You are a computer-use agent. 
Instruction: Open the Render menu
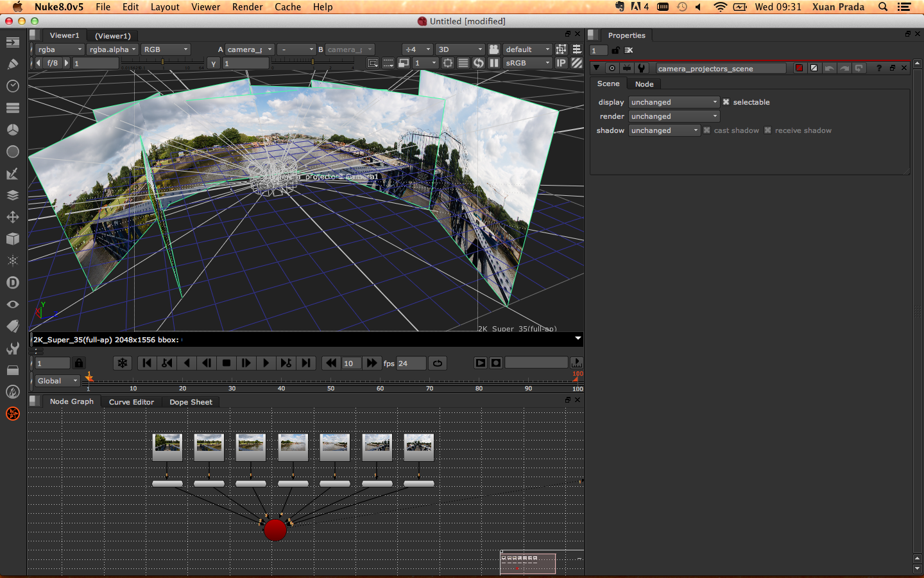pos(247,7)
